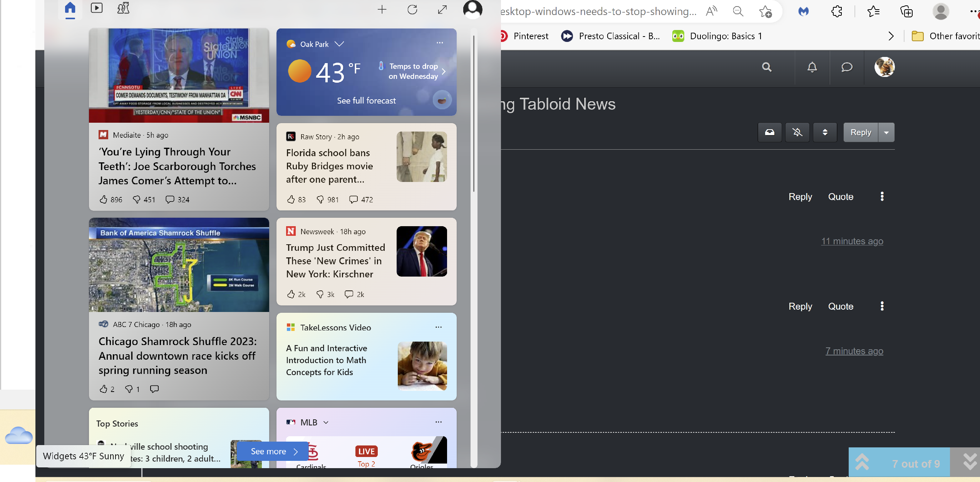This screenshot has height=482, width=980.
Task: Open Edge zoom magnifier icon
Action: [x=738, y=11]
